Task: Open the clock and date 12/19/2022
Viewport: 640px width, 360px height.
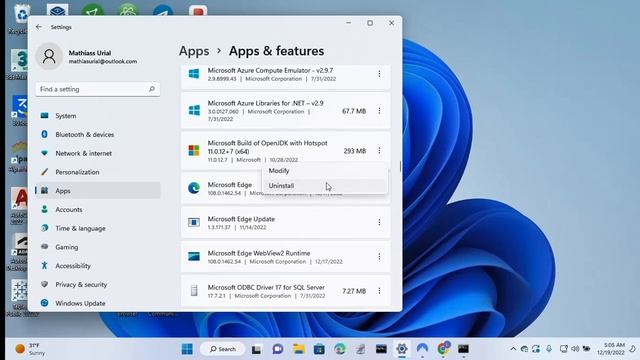Action: (611, 349)
